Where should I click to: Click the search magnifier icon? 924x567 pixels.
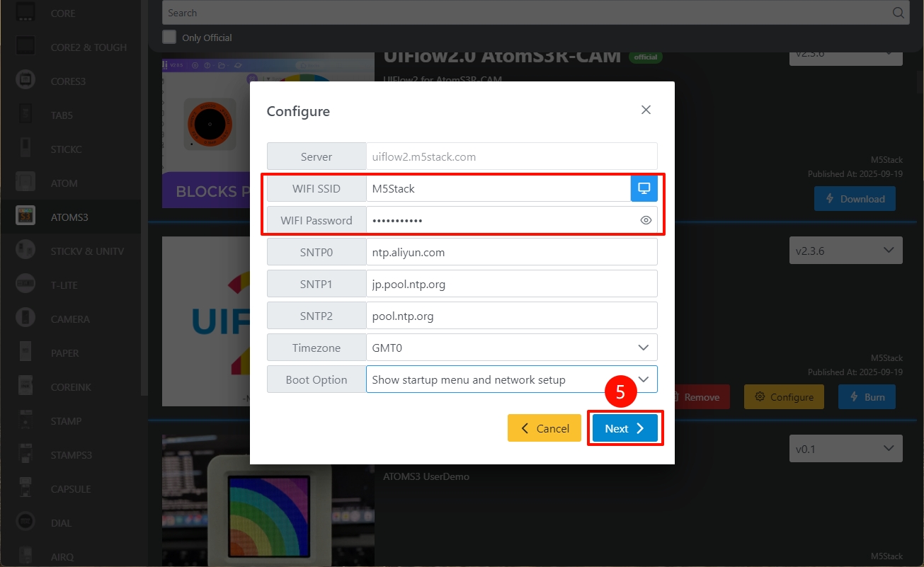click(x=898, y=13)
